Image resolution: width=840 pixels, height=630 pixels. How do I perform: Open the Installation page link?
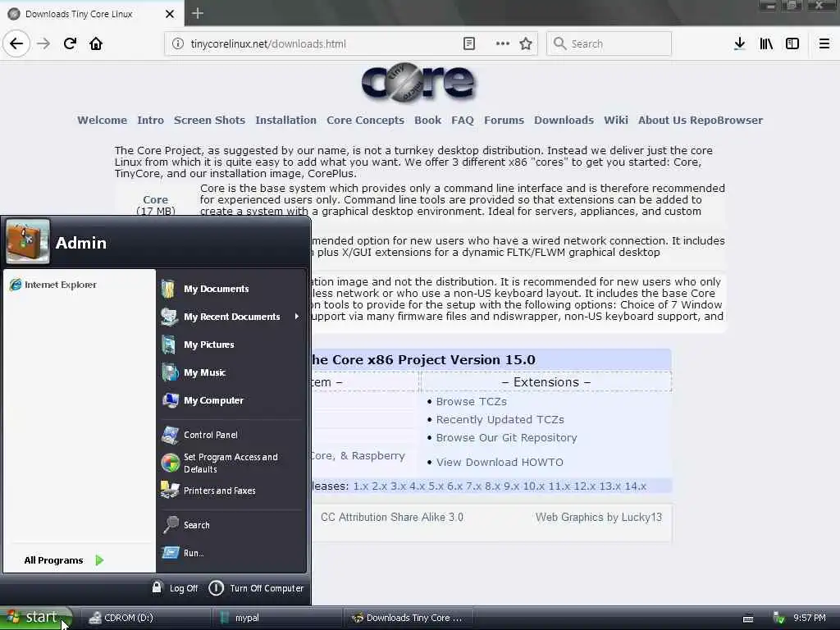pos(285,120)
